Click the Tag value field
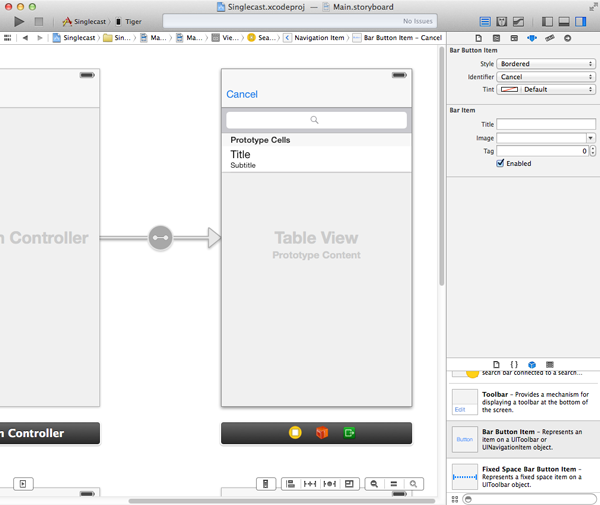Image resolution: width=600 pixels, height=505 pixels. tap(543, 151)
